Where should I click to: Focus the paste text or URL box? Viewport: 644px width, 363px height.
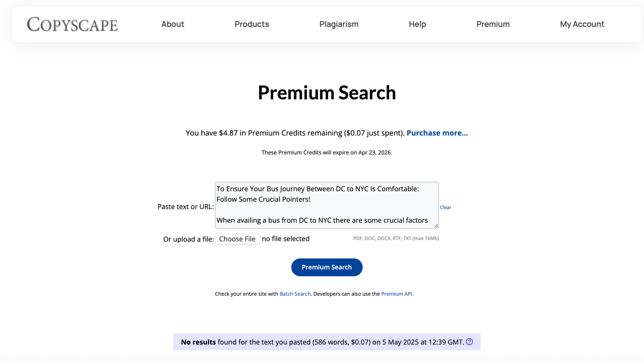click(x=327, y=205)
